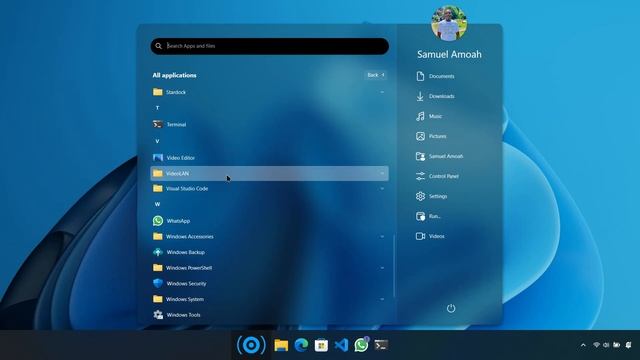This screenshot has height=360, width=640.
Task: Expand Windows System folder chevron
Action: click(382, 299)
